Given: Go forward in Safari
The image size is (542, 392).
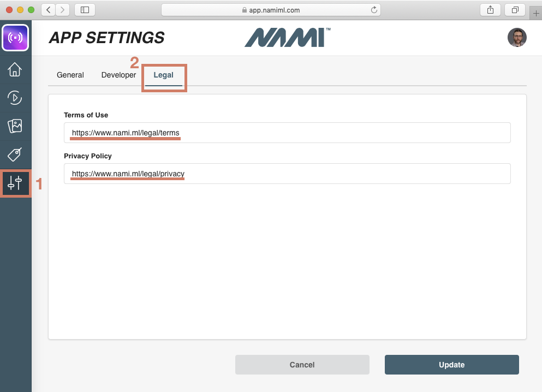Looking at the screenshot, I should 63,10.
